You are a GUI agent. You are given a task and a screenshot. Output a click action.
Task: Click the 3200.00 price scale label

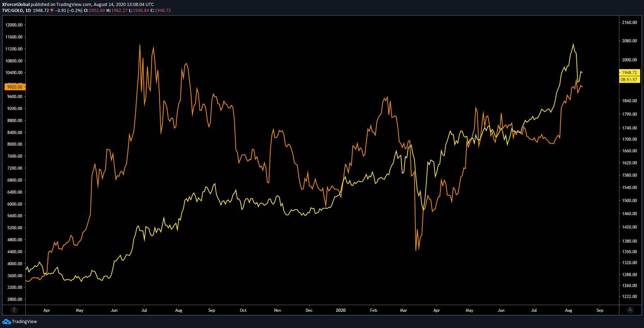pyautogui.click(x=15, y=287)
